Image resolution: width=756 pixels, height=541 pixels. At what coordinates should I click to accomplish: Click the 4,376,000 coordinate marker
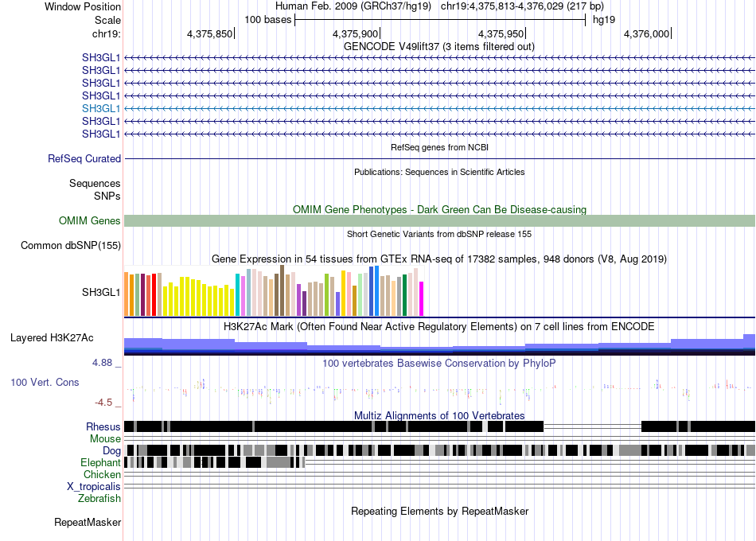point(646,33)
